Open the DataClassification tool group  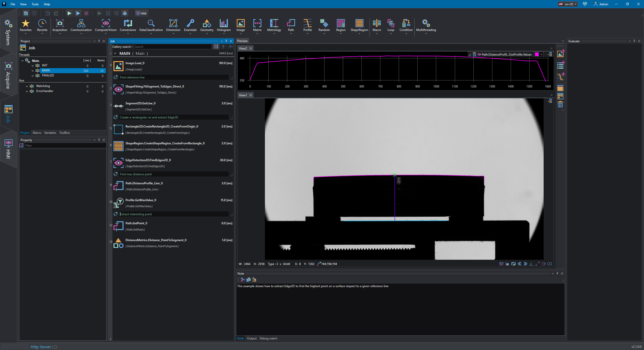(151, 26)
